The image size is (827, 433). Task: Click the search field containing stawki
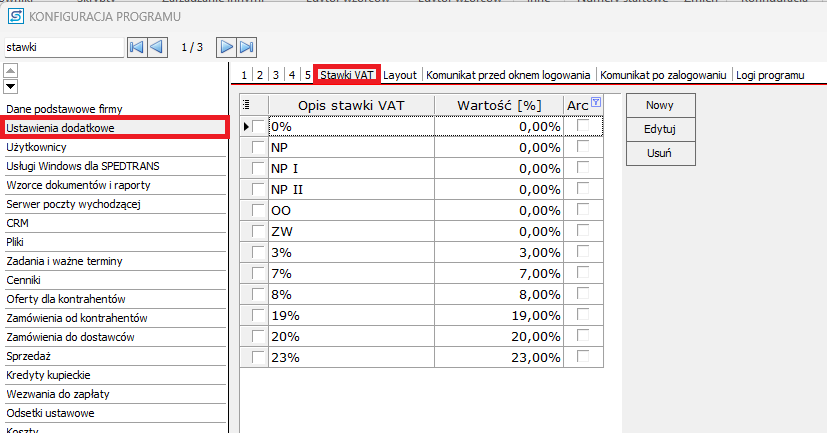[x=63, y=47]
